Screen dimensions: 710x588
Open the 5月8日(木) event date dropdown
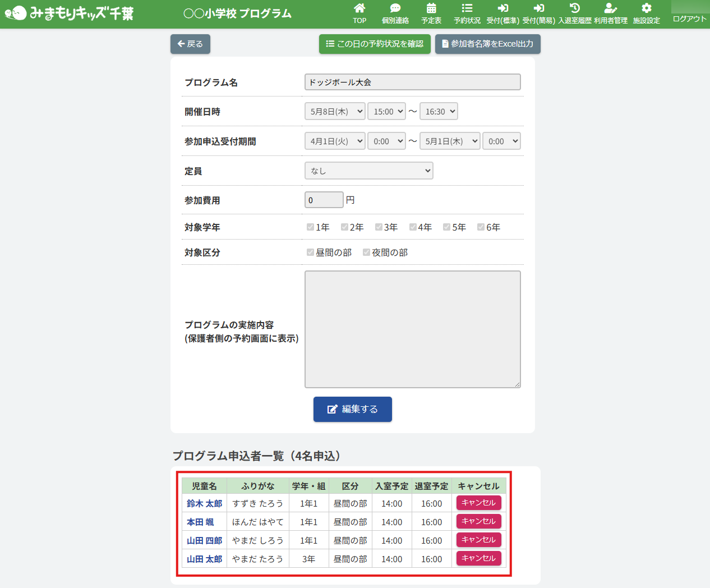click(x=335, y=111)
